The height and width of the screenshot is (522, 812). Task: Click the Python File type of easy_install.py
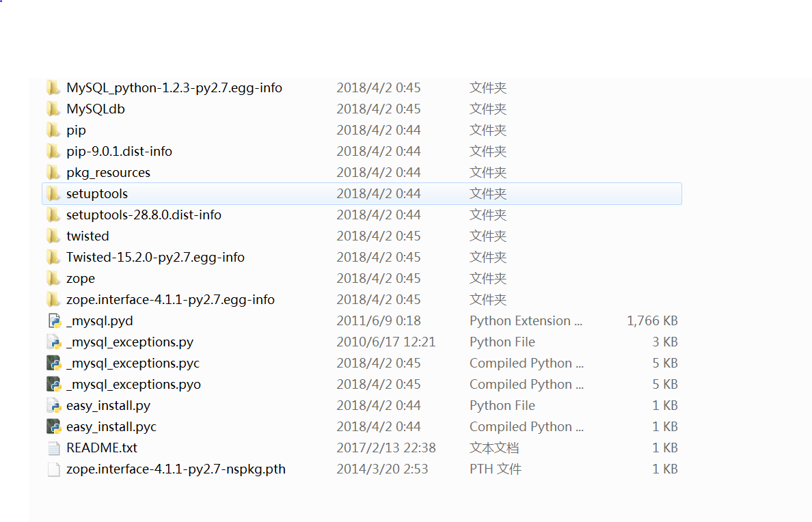[x=502, y=406]
